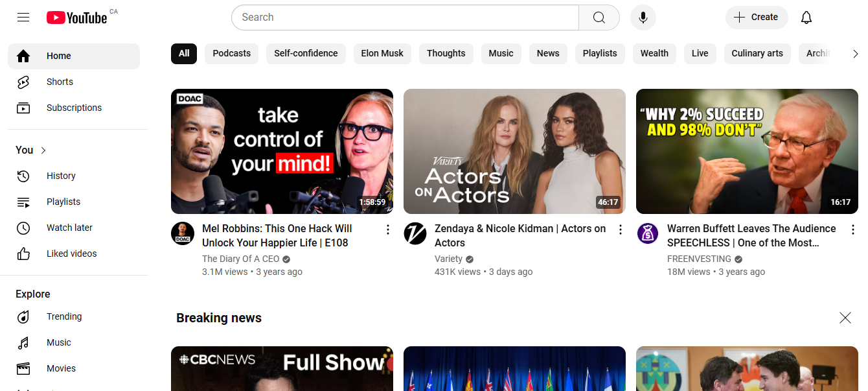Click the YouTube logo
The width and height of the screenshot is (868, 391).
tap(76, 18)
